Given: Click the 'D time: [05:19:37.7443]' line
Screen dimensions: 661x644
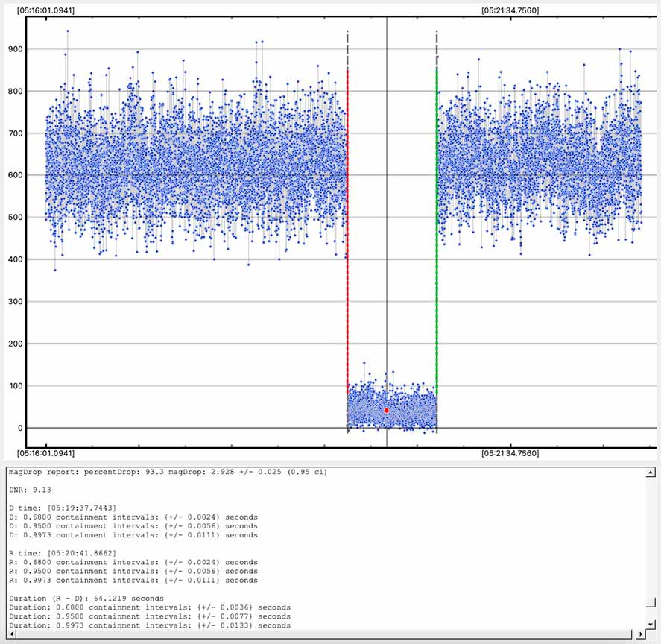Looking at the screenshot, I should (63, 508).
